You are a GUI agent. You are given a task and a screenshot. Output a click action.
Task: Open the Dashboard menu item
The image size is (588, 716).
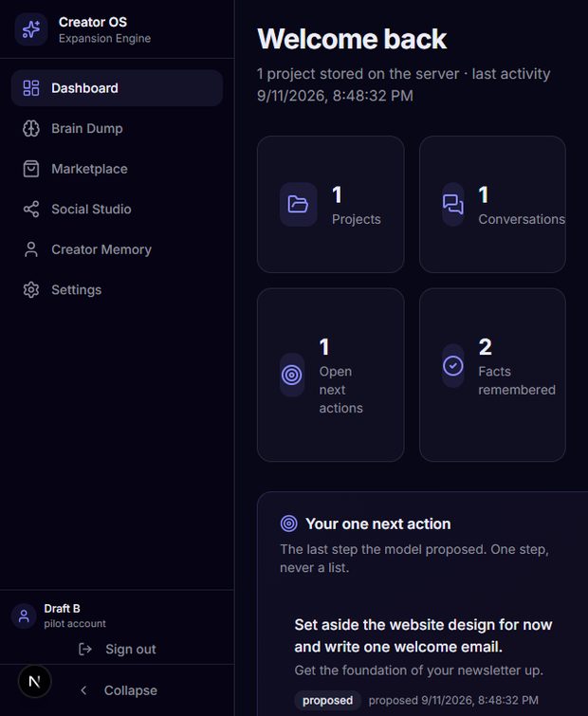117,88
